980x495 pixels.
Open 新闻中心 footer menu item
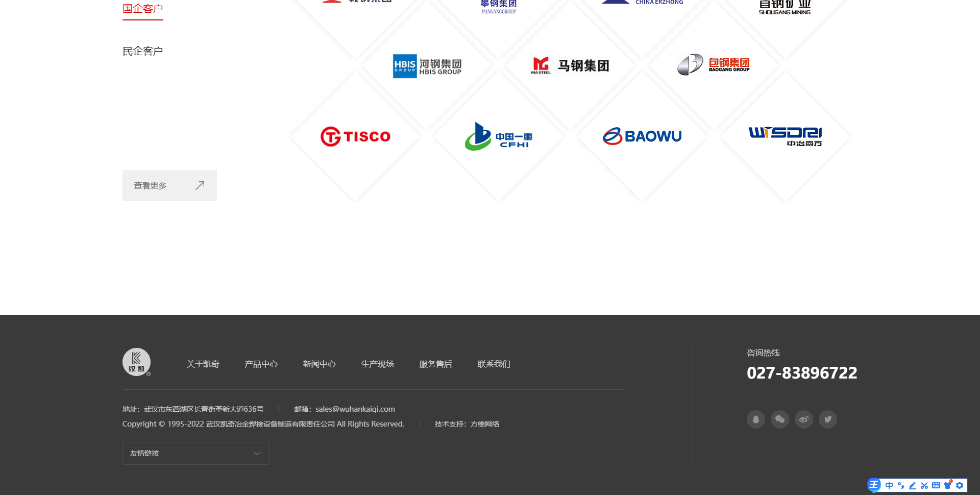click(x=319, y=364)
